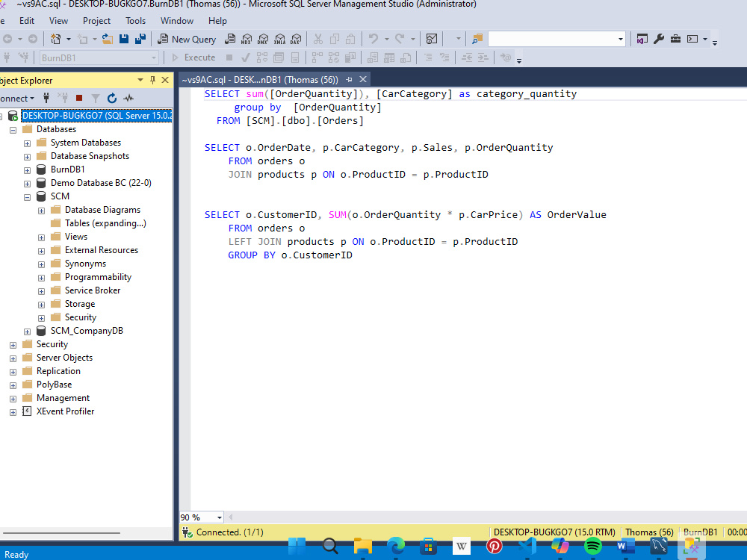Open File Explorer from the taskbar
Image resolution: width=747 pixels, height=560 pixels.
point(362,547)
